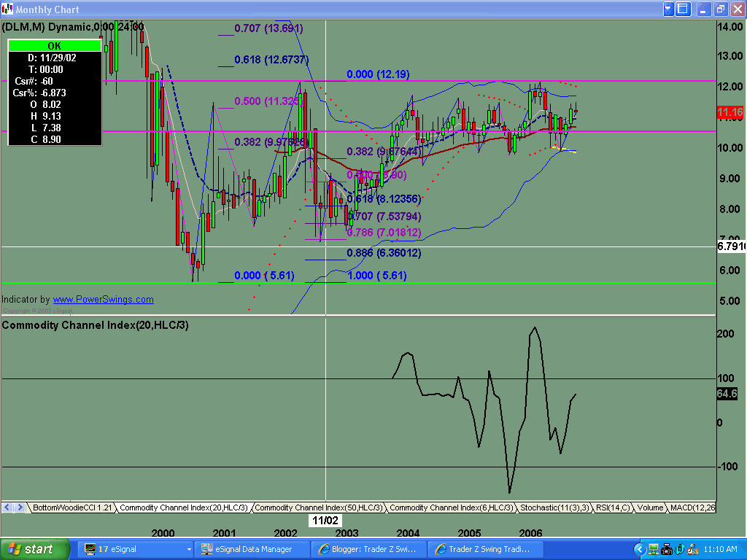The width and height of the screenshot is (747, 560).
Task: Open the 17 eSignal taskbar group
Action: point(135,549)
